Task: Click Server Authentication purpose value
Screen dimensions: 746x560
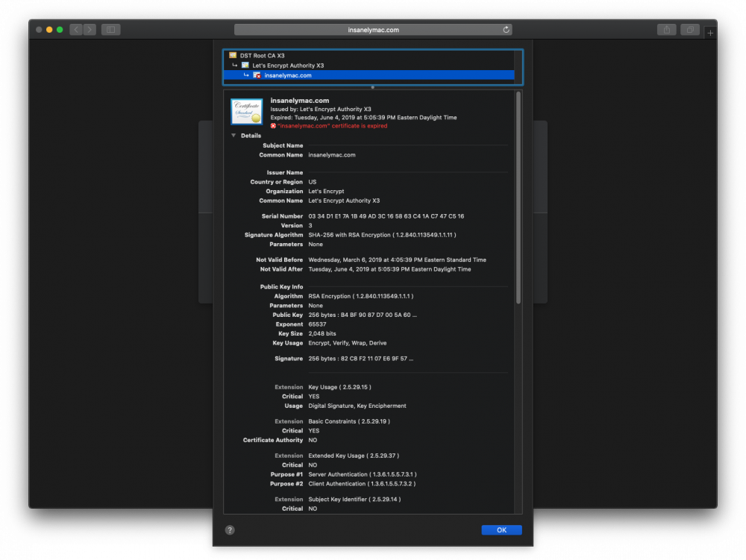Action: (363, 474)
